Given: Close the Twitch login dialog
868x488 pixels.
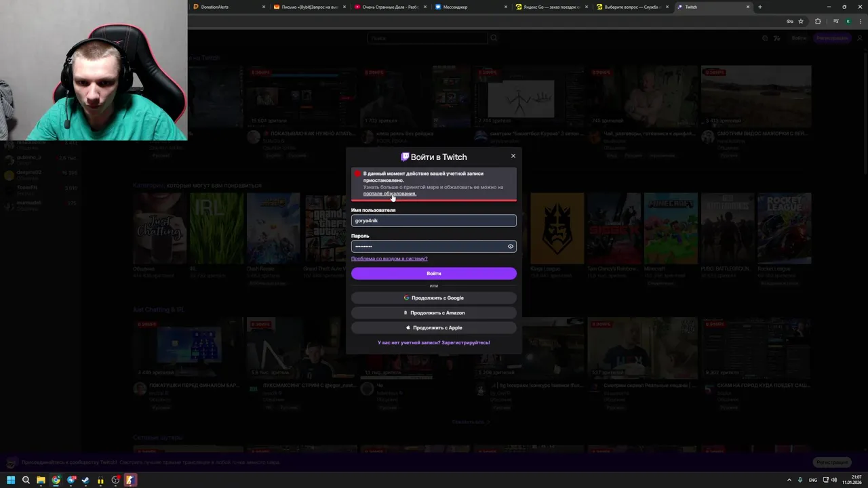Looking at the screenshot, I should (513, 156).
